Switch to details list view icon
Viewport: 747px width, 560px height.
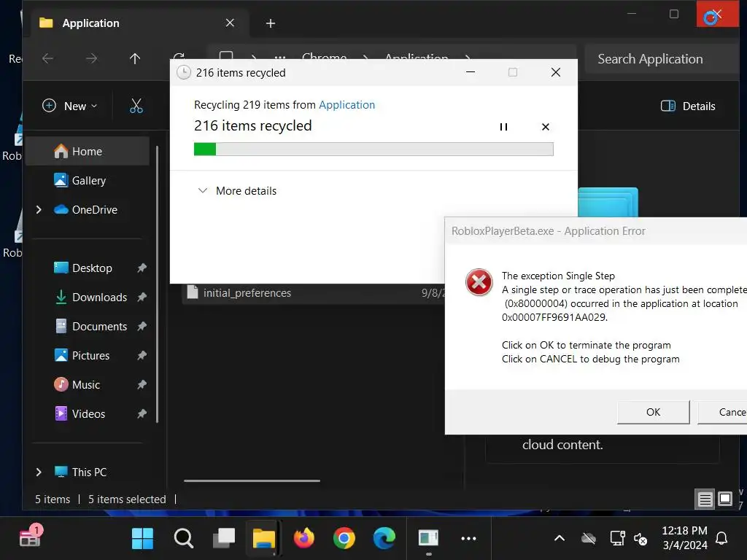[x=705, y=499]
